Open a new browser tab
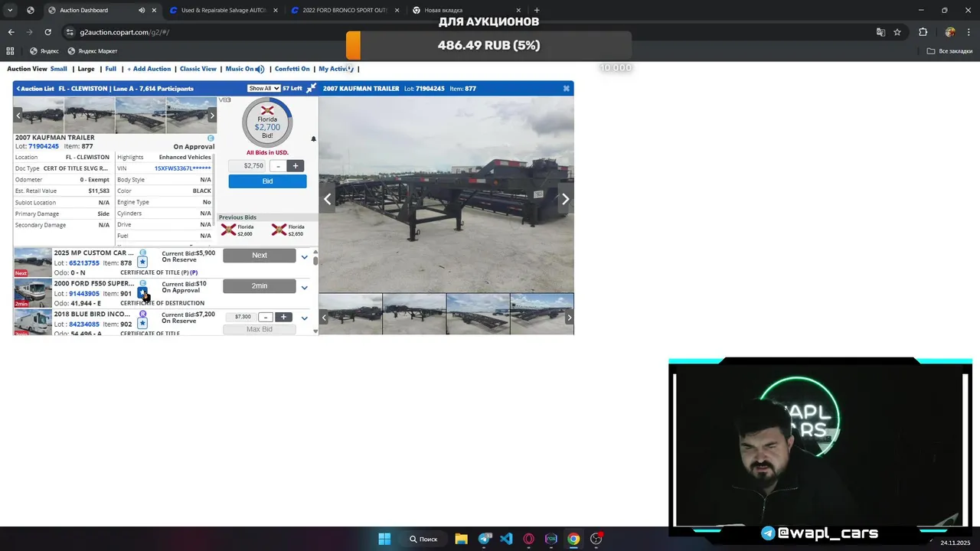 (x=537, y=11)
